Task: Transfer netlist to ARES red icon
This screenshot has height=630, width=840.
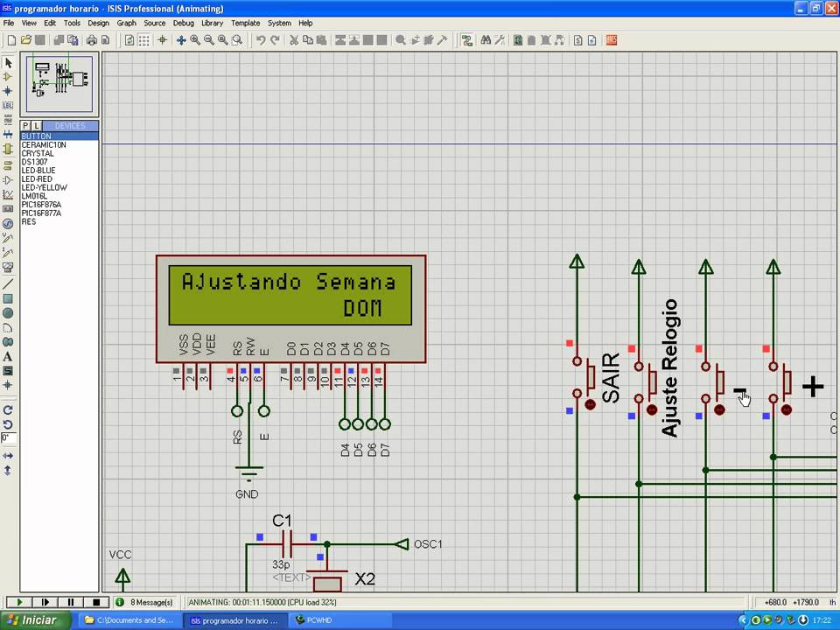Action: [x=612, y=40]
